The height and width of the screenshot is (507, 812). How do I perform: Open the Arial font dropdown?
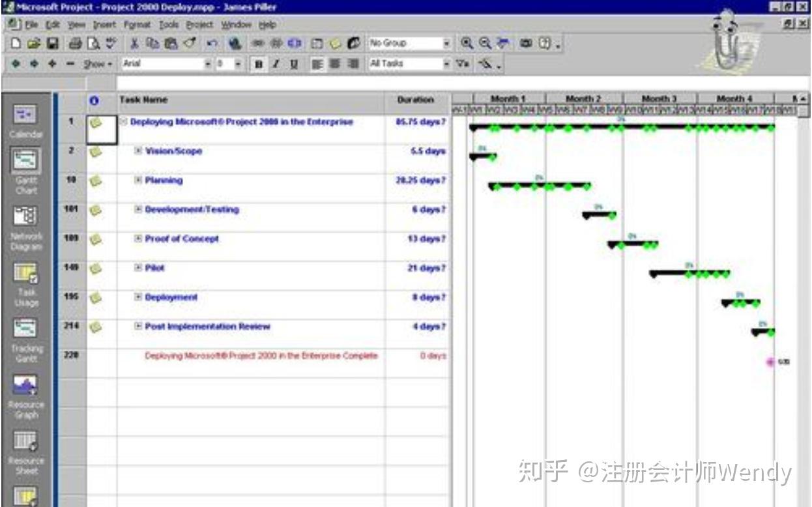pyautogui.click(x=209, y=64)
